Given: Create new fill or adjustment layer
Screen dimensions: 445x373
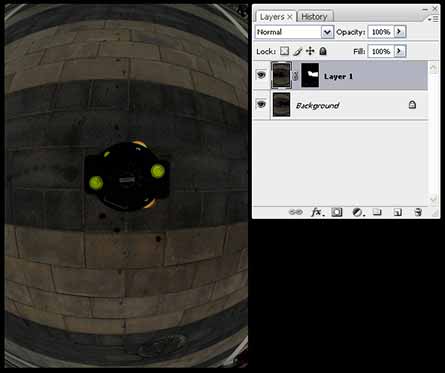Looking at the screenshot, I should [x=358, y=212].
